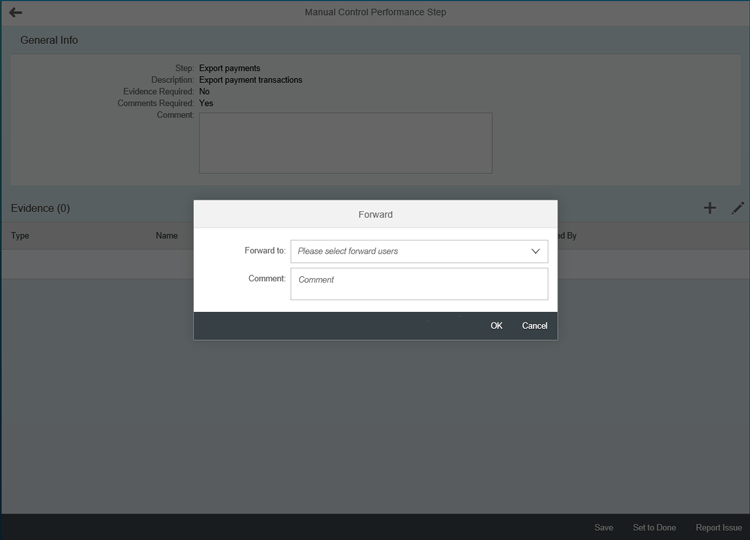Select the 'Export payments' step value

229,68
